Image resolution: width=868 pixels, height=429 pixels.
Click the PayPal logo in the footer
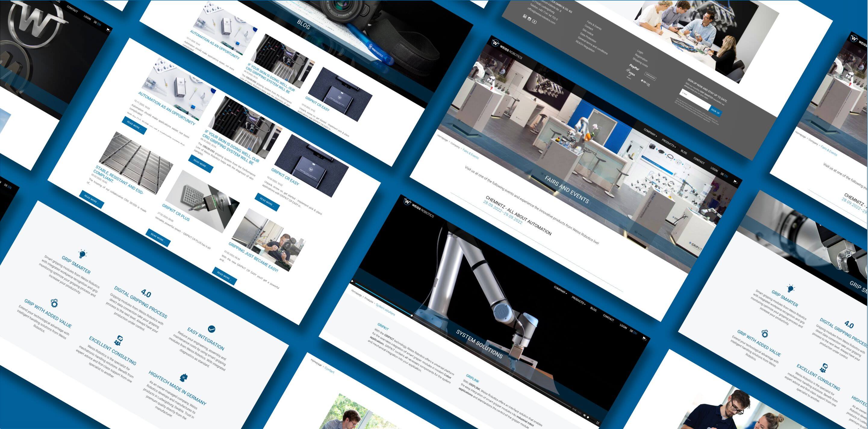(x=634, y=67)
